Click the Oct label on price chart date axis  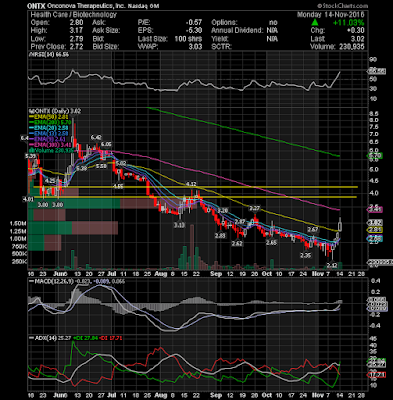pos(267,274)
